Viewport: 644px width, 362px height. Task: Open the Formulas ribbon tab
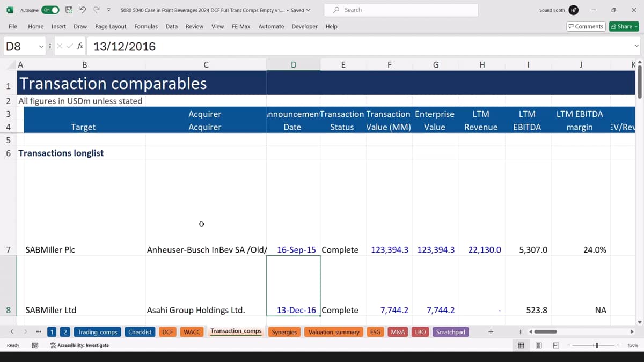point(146,26)
